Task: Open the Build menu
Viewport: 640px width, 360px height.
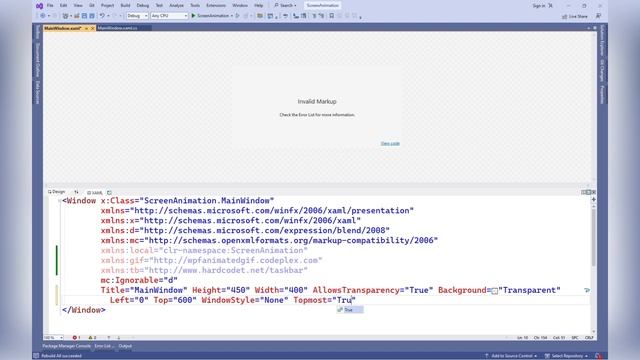Action: [125, 5]
